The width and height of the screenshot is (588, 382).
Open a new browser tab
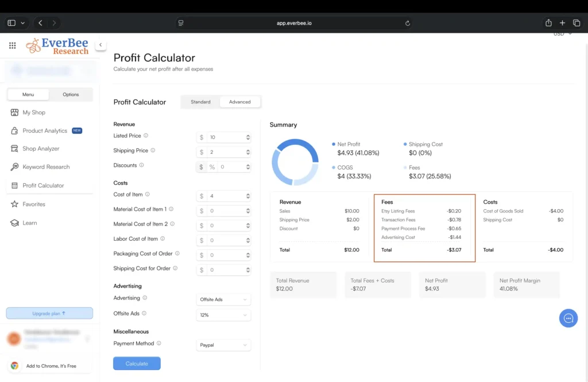click(562, 23)
